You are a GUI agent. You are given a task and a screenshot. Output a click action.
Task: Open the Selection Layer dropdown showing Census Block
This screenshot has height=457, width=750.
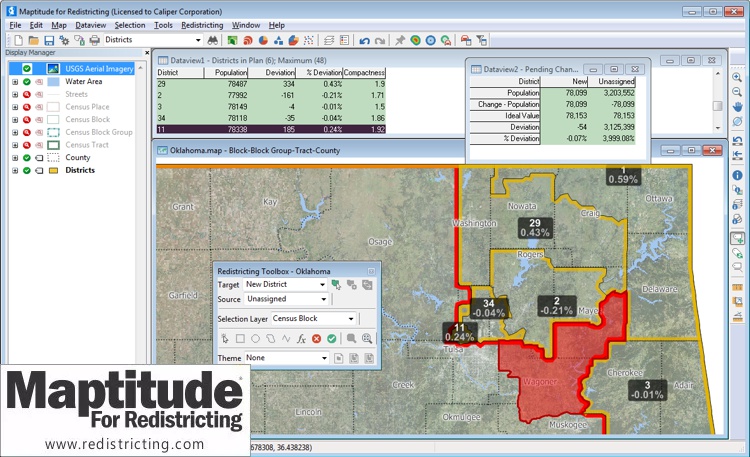[x=351, y=319]
